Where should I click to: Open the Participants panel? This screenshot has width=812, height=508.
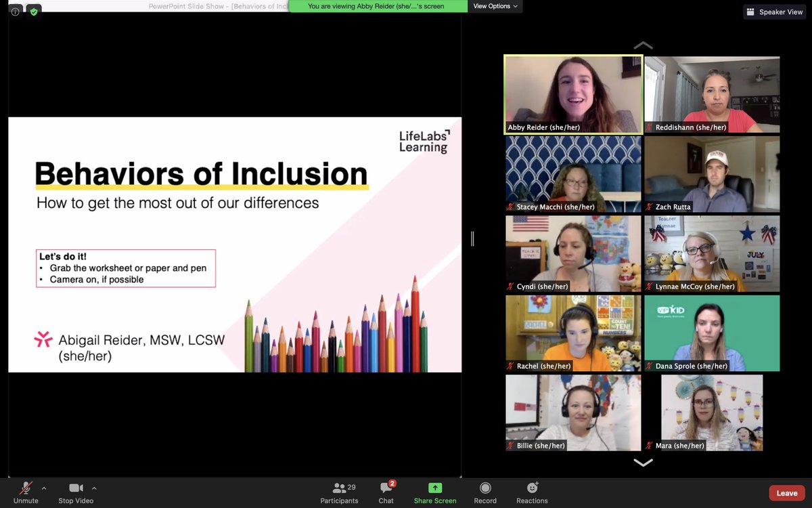pyautogui.click(x=339, y=492)
